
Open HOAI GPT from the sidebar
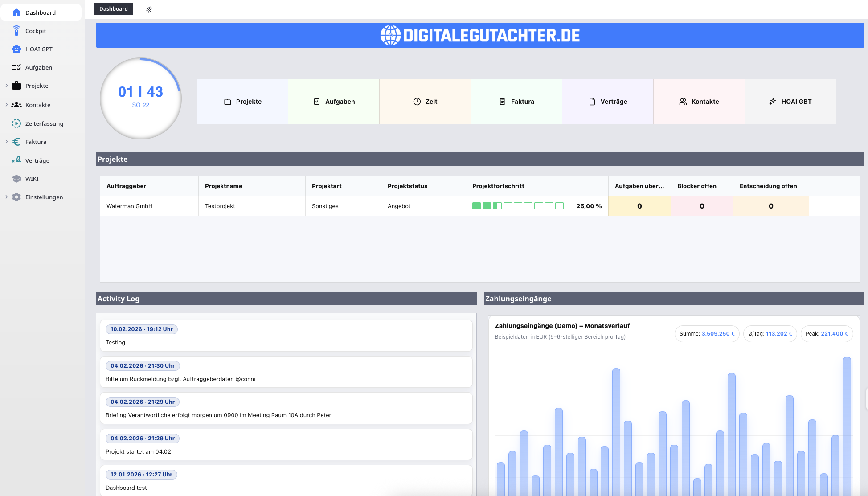[39, 49]
